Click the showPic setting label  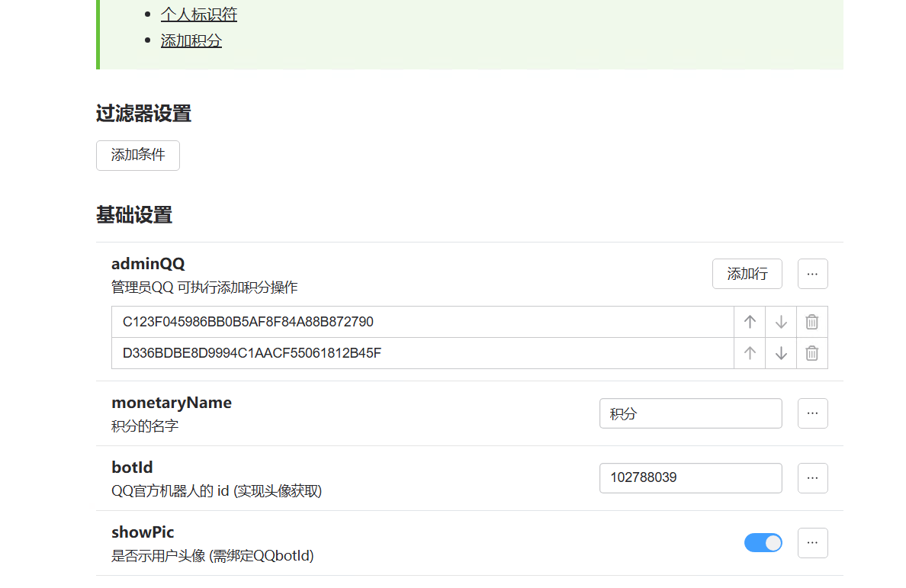(x=143, y=532)
